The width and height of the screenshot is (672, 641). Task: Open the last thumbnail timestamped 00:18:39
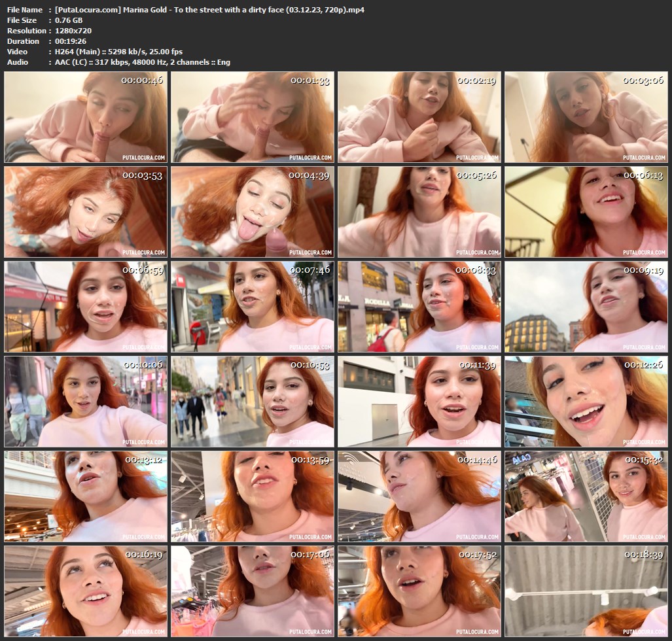pyautogui.click(x=586, y=591)
